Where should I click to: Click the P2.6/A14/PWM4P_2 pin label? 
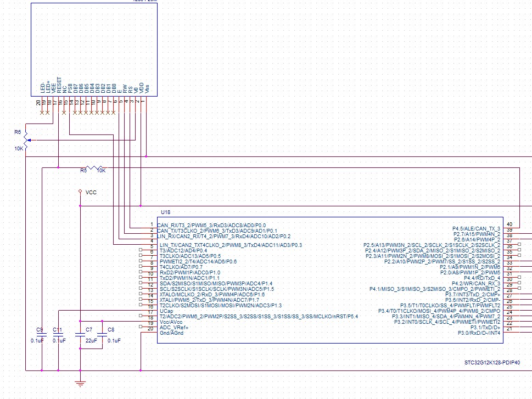pos(477,239)
